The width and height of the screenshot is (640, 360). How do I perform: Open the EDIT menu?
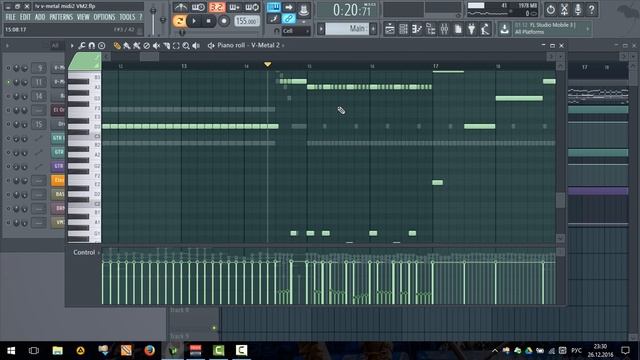pos(25,17)
